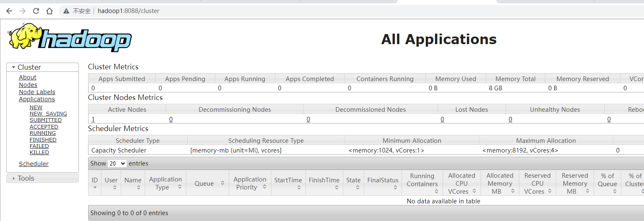Click the Decommissioned Nodes count link

coord(308,119)
